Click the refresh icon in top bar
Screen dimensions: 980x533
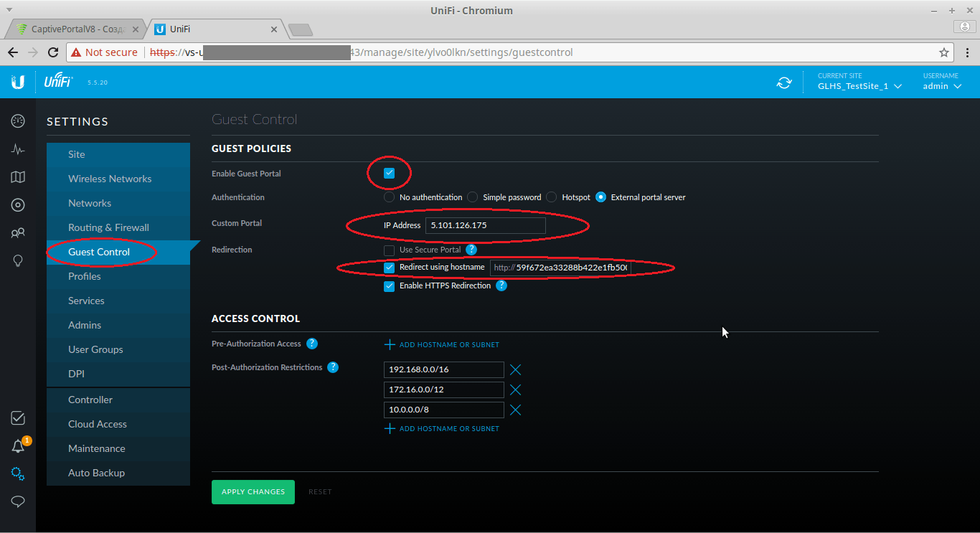tap(784, 83)
